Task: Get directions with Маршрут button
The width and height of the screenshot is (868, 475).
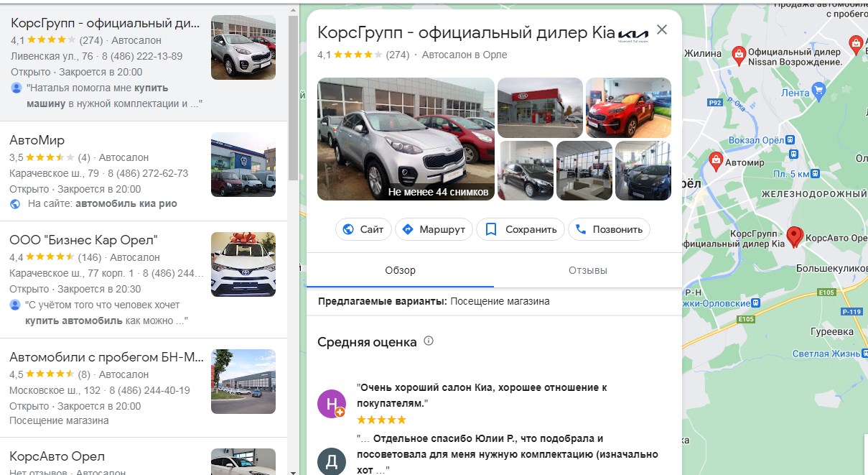Action: pos(433,229)
